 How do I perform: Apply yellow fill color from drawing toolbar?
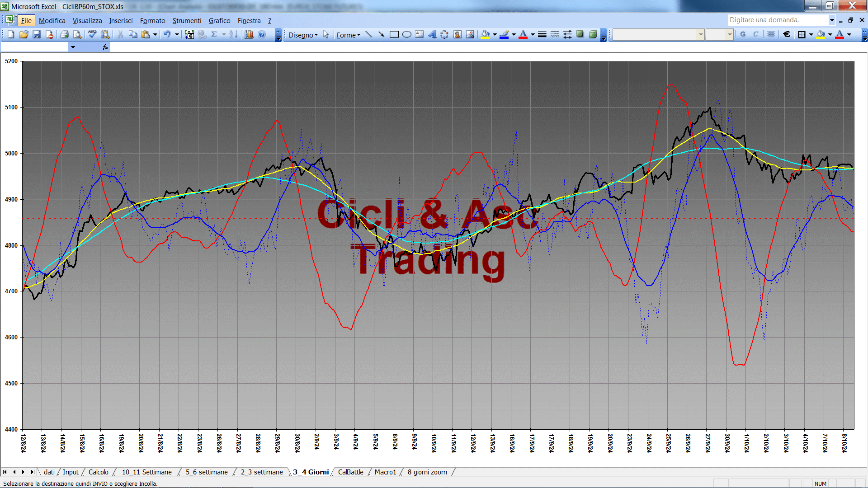click(486, 35)
